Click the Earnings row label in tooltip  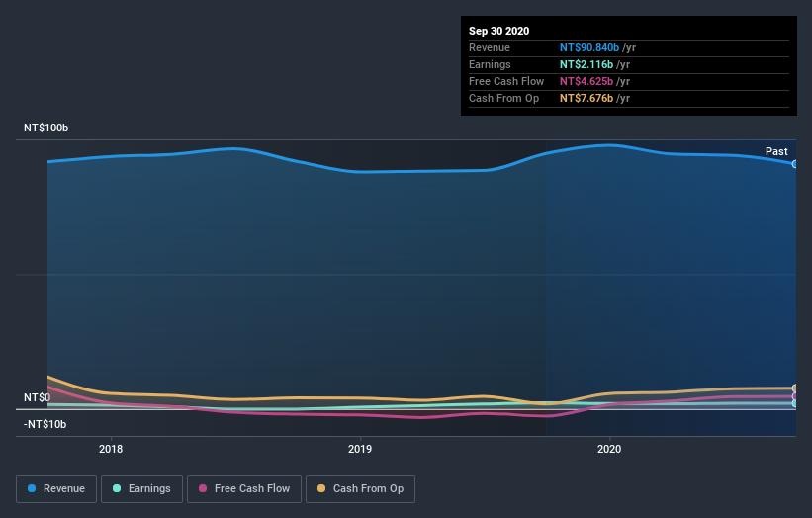tap(490, 64)
